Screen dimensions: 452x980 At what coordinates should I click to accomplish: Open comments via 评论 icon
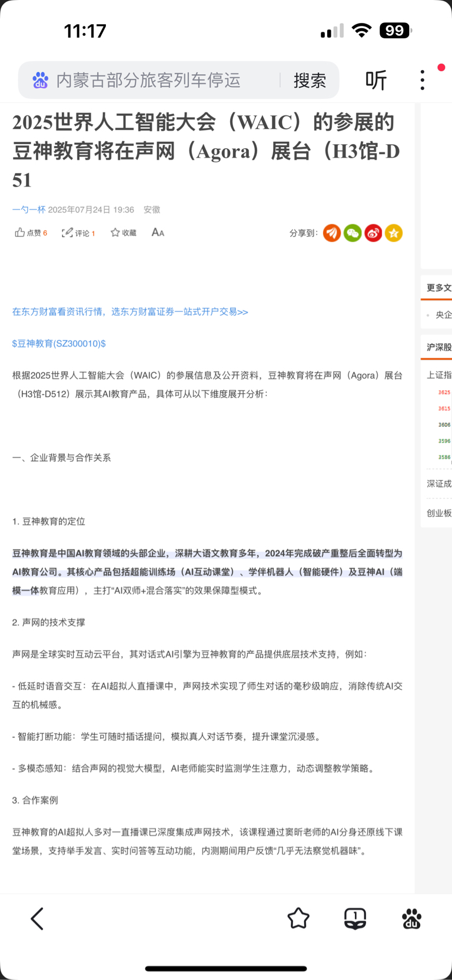click(67, 232)
